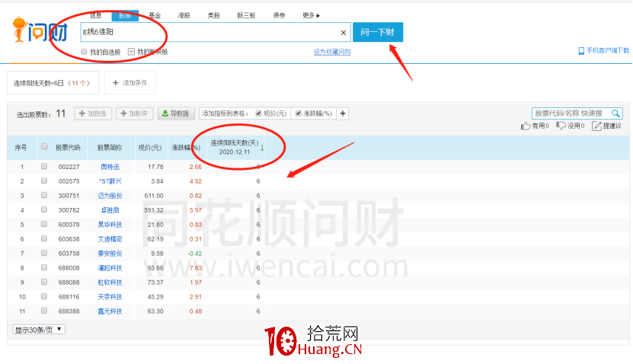Click stock code 603638 cell
Image resolution: width=633 pixels, height=364 pixels.
[x=69, y=239]
